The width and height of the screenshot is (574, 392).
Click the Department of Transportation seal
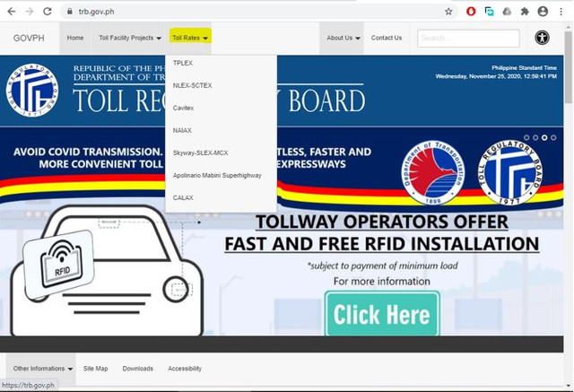tap(433, 173)
